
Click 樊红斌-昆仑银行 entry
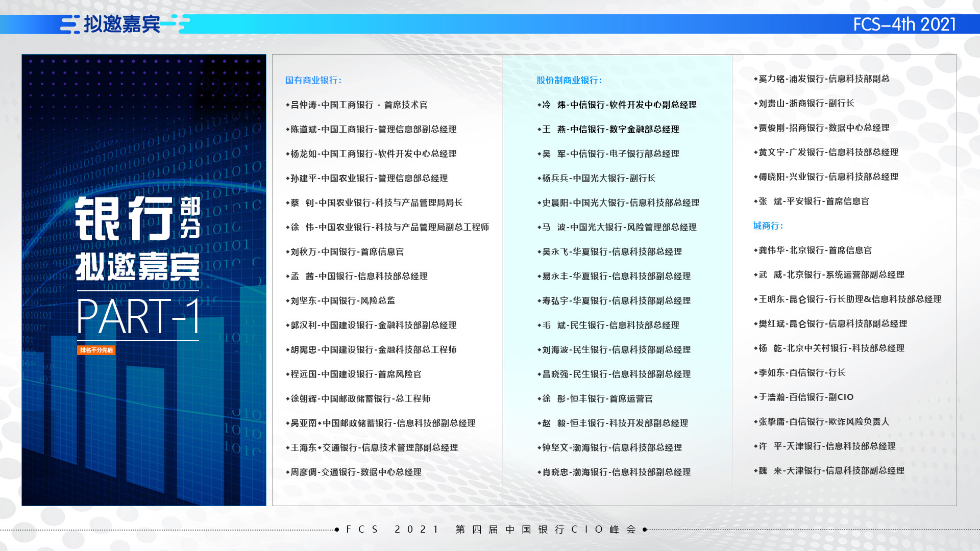(830, 323)
